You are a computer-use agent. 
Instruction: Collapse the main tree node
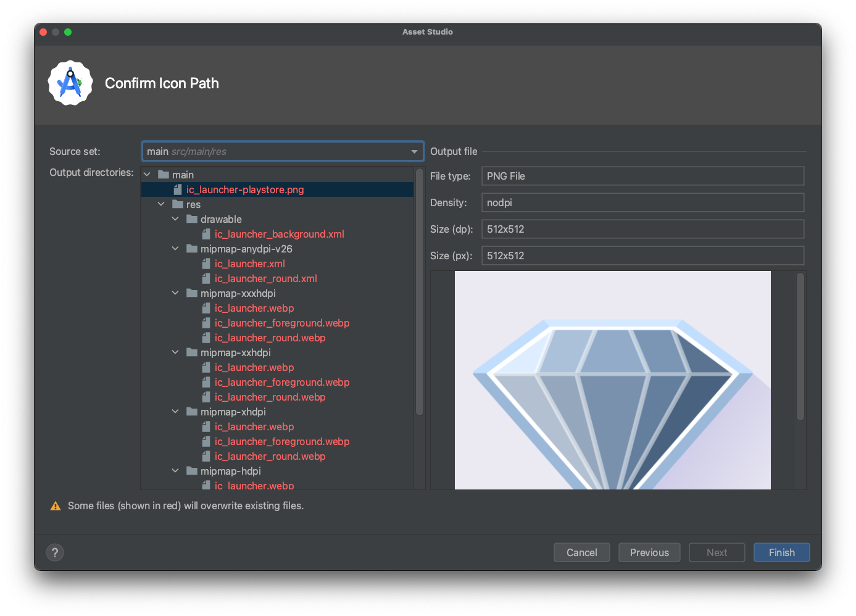pyautogui.click(x=147, y=175)
